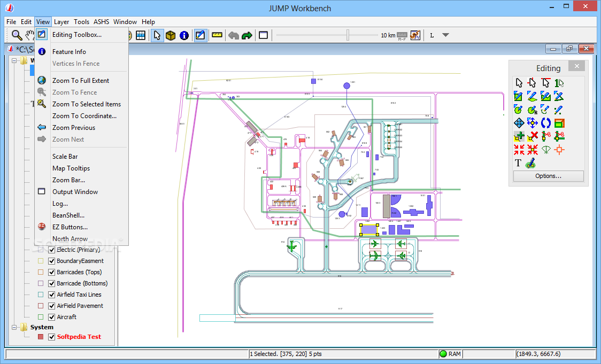Click the Options... button in Editing panel
The width and height of the screenshot is (601, 364).
pyautogui.click(x=548, y=176)
